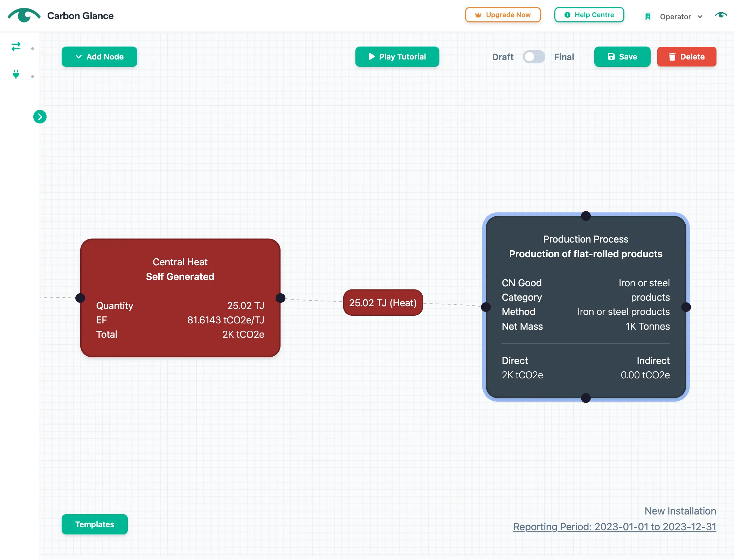Screen dimensions: 734x560
Task: Delete the installation with red button
Action: pos(687,57)
